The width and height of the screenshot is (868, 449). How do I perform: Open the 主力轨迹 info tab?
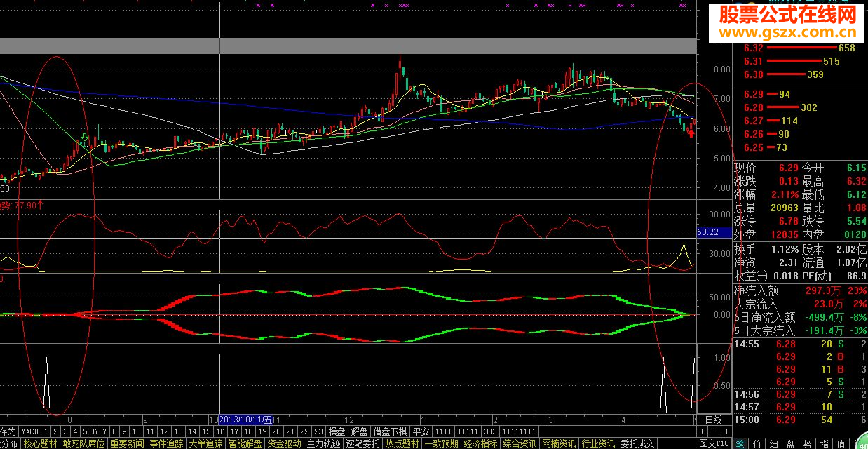(x=323, y=443)
